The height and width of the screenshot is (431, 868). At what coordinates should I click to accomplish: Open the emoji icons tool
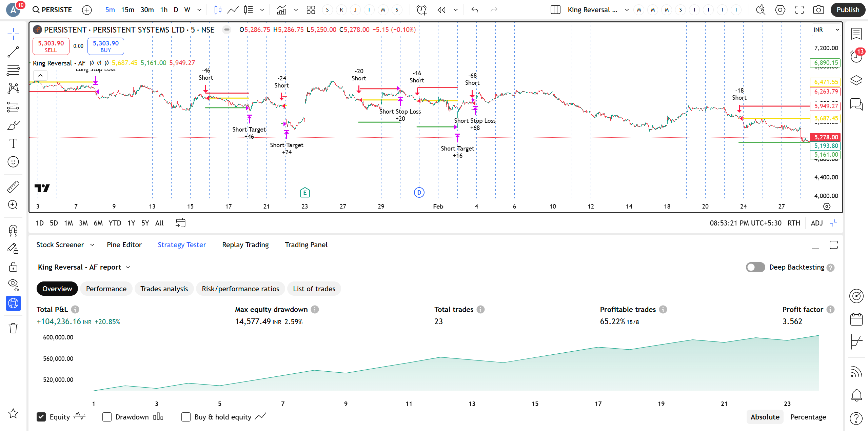pyautogui.click(x=13, y=162)
